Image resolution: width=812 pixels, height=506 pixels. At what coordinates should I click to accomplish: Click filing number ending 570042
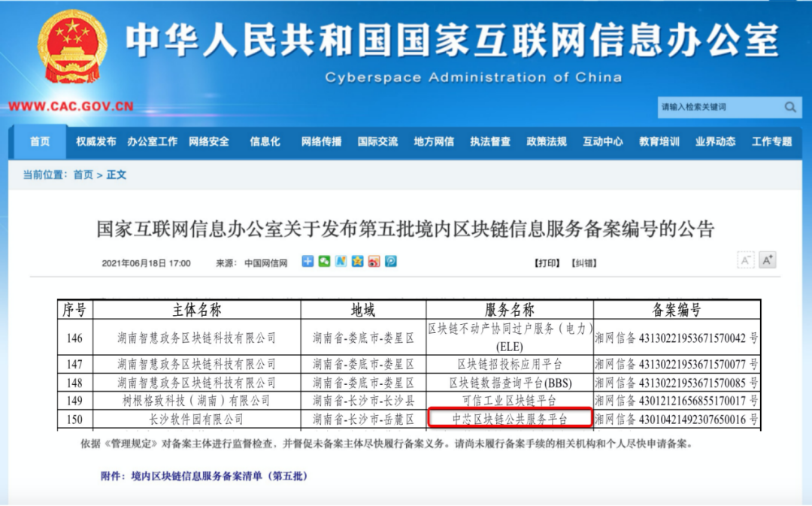coord(677,338)
